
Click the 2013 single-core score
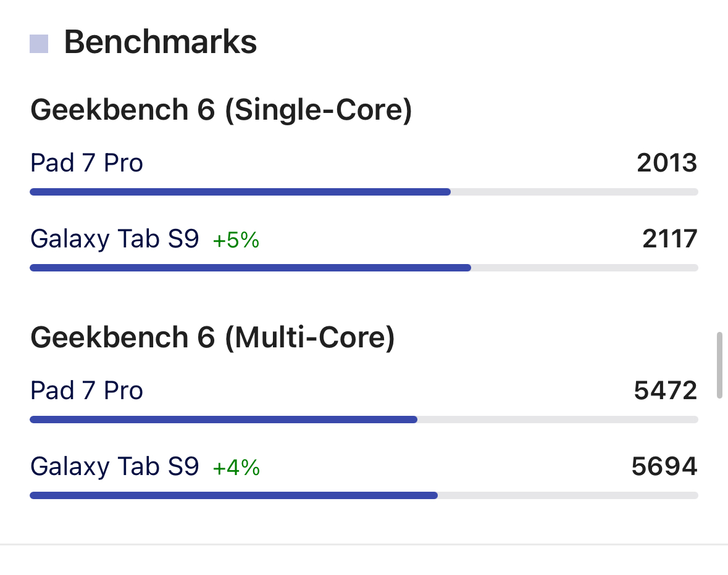666,163
